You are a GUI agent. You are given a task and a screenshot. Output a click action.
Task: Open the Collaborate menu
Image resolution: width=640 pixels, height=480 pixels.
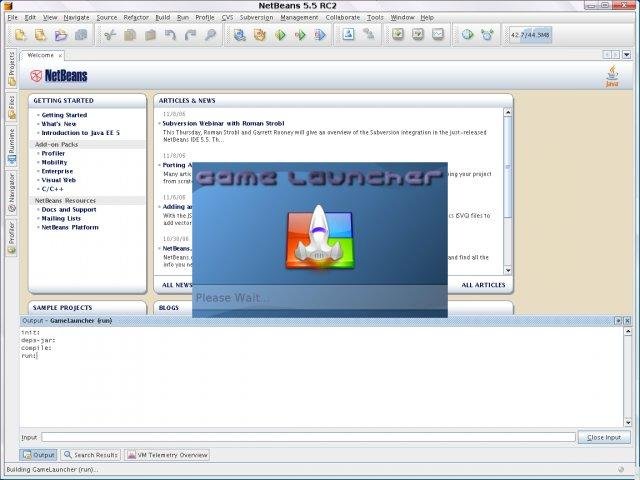pos(343,18)
